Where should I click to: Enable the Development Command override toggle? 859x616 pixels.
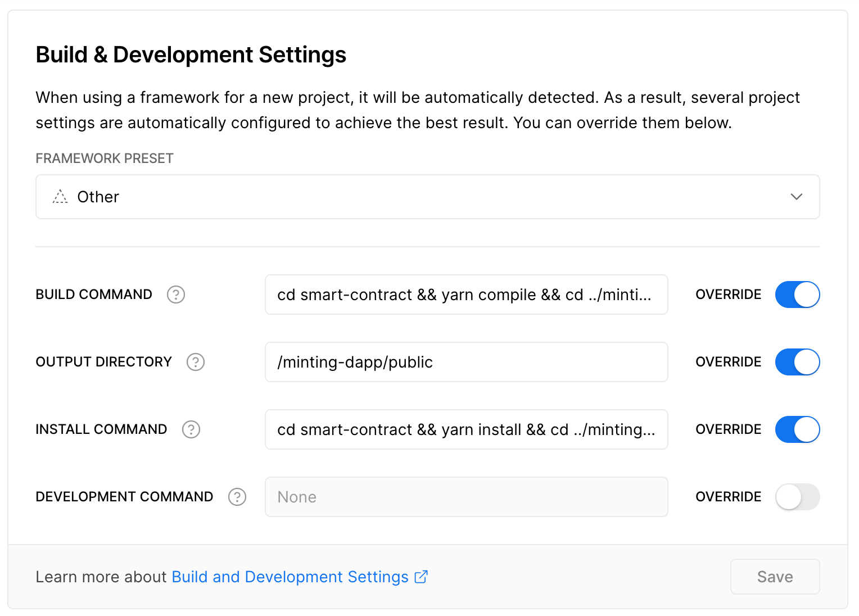pos(797,497)
